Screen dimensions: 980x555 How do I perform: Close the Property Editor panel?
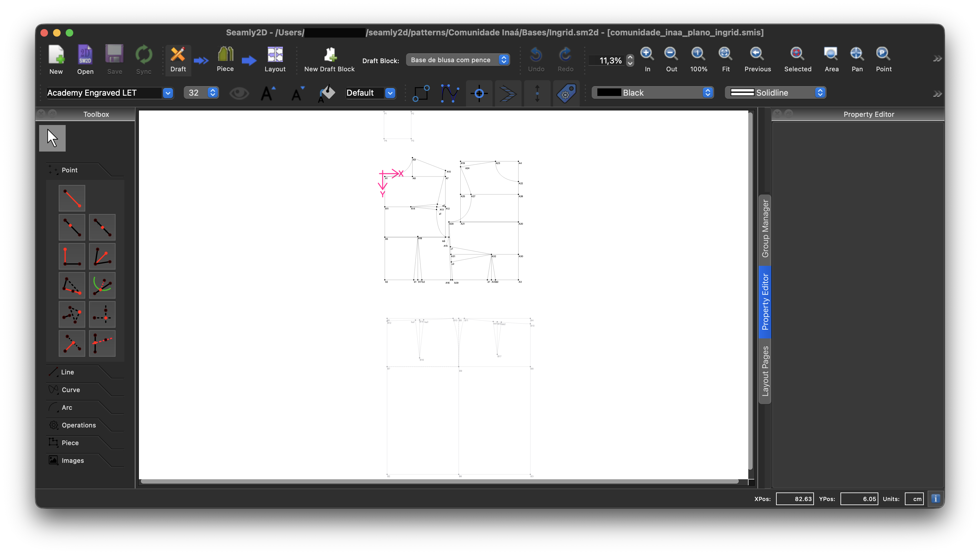click(x=777, y=113)
